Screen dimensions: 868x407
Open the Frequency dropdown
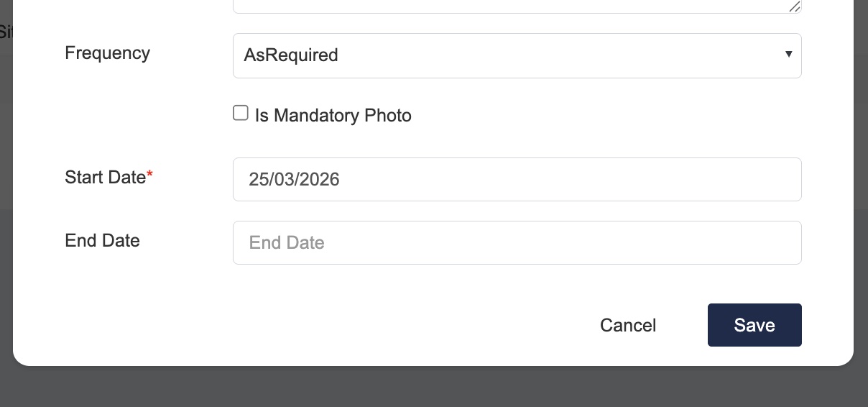pos(517,55)
